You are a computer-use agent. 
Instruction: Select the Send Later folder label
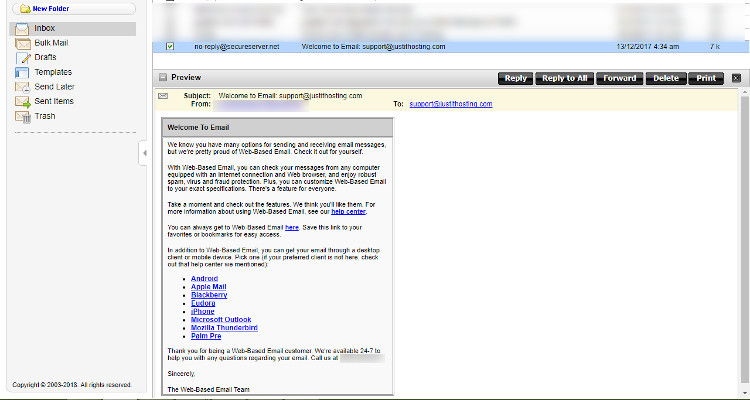(54, 87)
